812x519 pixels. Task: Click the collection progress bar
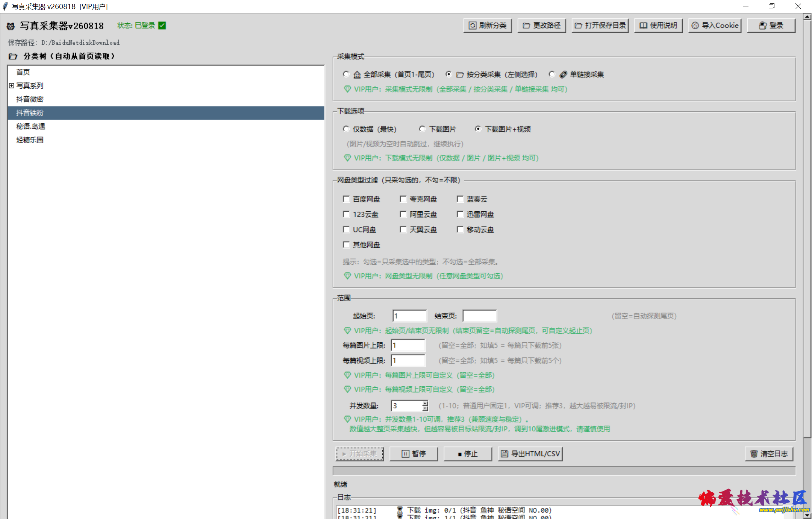pos(564,471)
